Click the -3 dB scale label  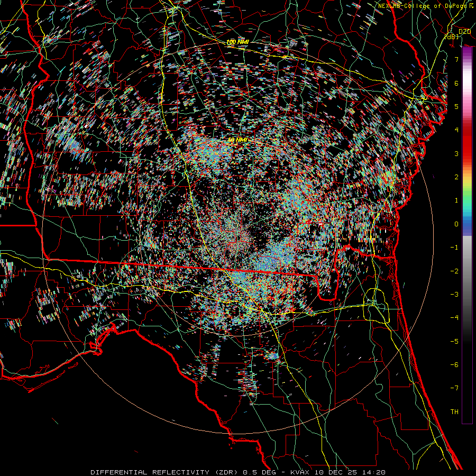pos(454,295)
